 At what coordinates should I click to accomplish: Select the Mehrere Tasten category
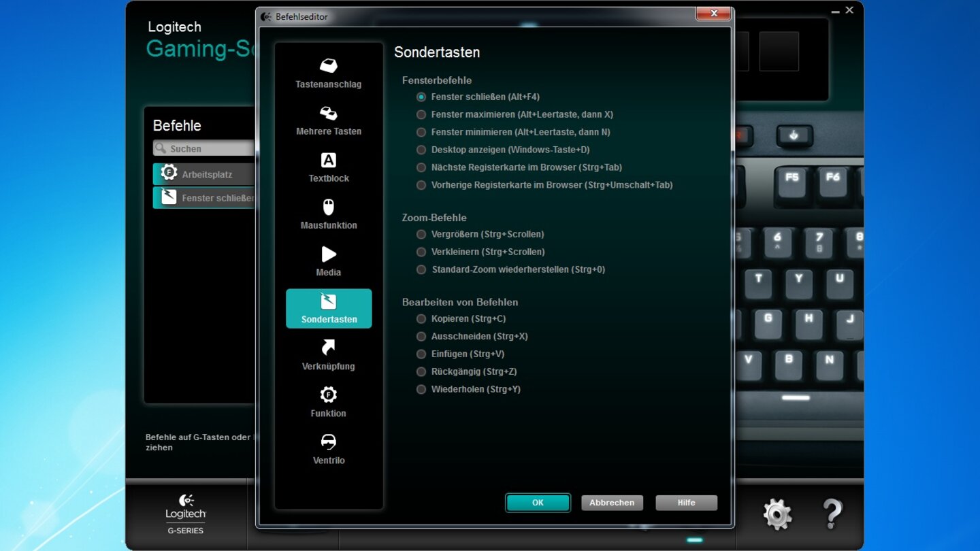point(329,120)
